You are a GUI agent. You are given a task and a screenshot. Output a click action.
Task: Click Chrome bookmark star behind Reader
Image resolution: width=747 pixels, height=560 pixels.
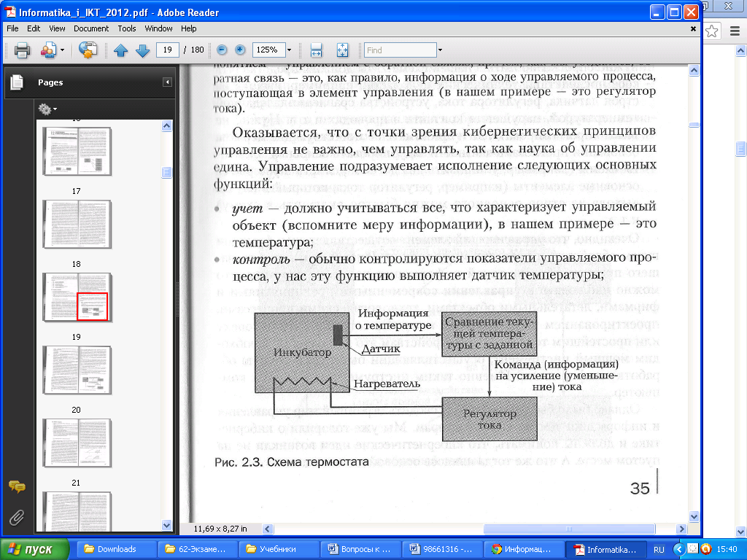pyautogui.click(x=712, y=31)
